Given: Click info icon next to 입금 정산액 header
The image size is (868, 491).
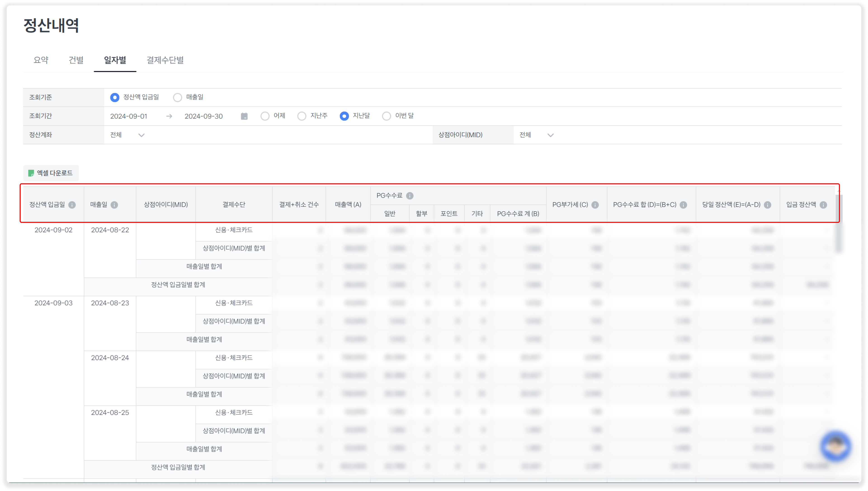Looking at the screenshot, I should coord(823,205).
